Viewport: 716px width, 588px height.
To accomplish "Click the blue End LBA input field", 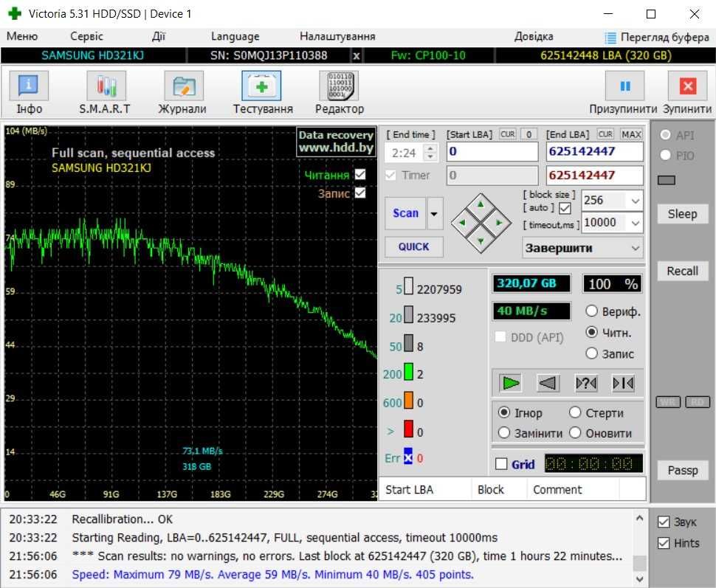I will (594, 151).
